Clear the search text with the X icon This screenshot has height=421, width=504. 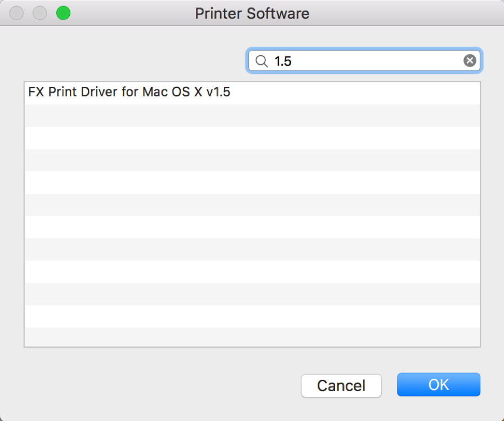(x=469, y=61)
